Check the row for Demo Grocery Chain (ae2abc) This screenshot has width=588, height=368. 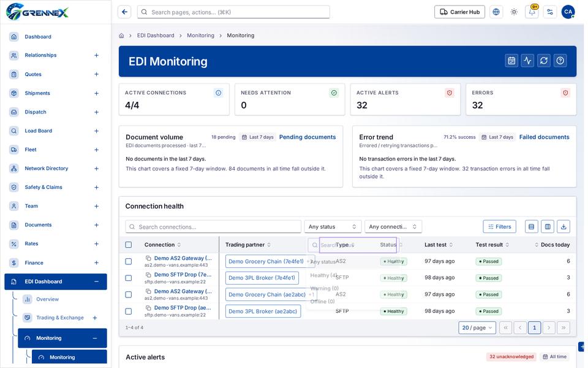[x=129, y=294]
